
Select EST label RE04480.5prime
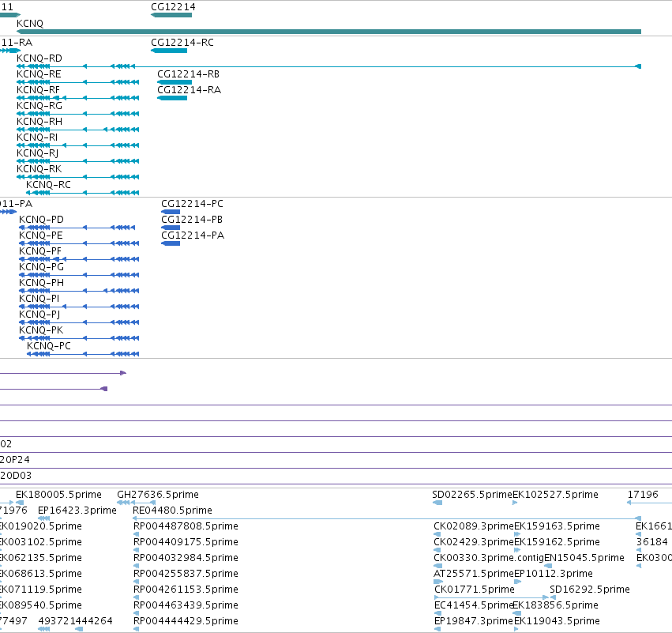pos(172,511)
